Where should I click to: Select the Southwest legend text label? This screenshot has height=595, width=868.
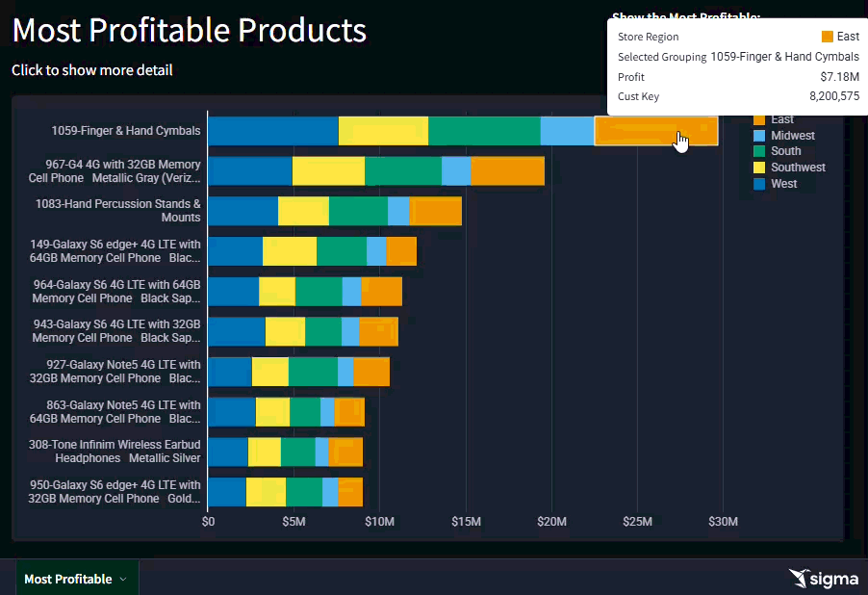pyautogui.click(x=798, y=168)
